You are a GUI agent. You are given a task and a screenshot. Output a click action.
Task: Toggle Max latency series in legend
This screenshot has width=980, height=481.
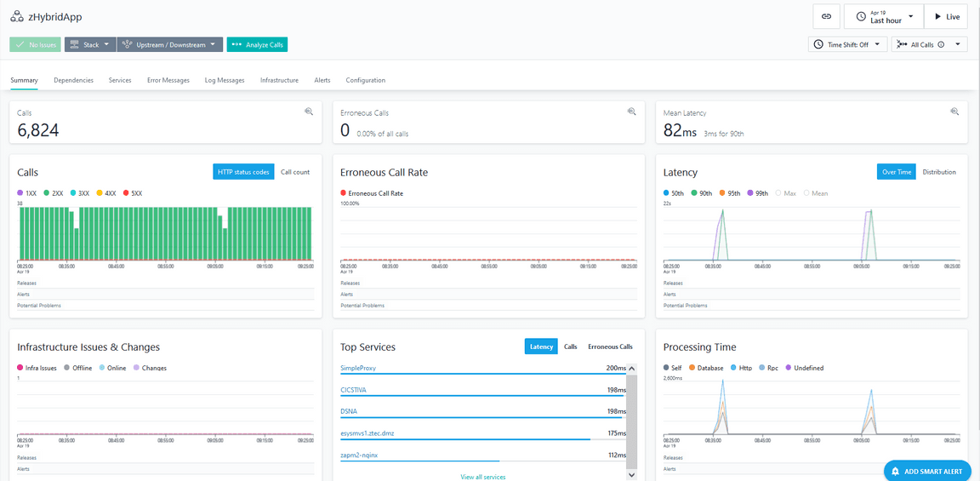point(786,193)
